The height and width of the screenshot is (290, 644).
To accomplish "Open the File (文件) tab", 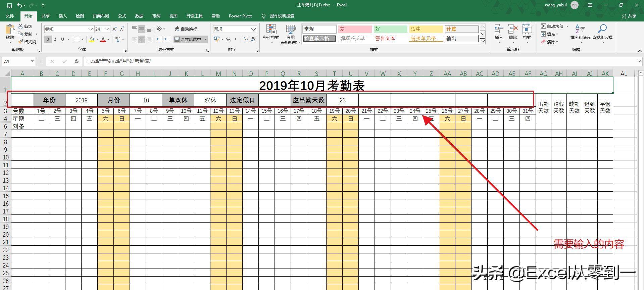I will [x=10, y=16].
